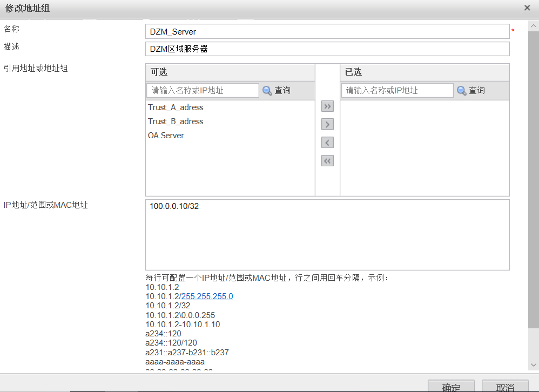Focus the name field DZM_Server

pos(327,31)
